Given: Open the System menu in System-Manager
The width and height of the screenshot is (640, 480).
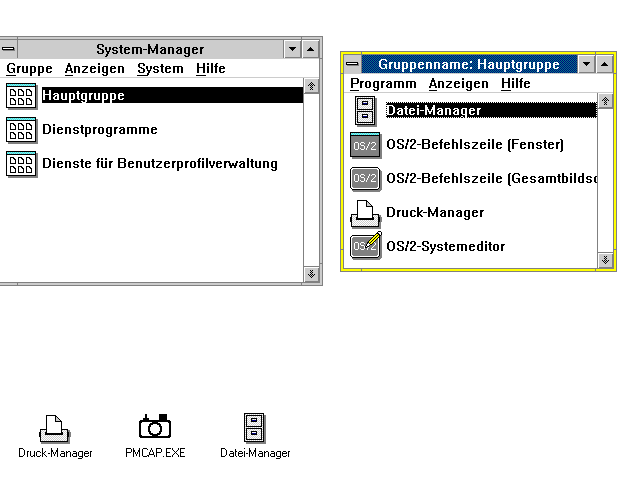Looking at the screenshot, I should pyautogui.click(x=160, y=69).
